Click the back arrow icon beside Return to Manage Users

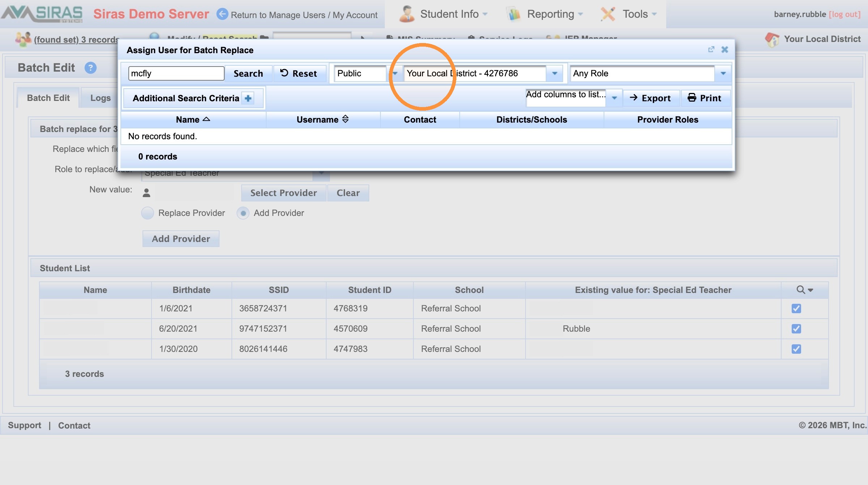click(x=222, y=14)
